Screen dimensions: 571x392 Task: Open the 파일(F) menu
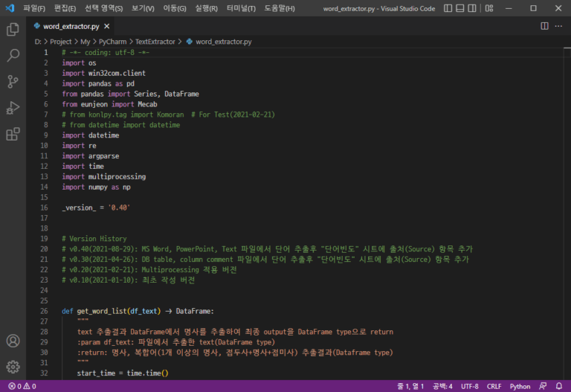[x=34, y=8]
